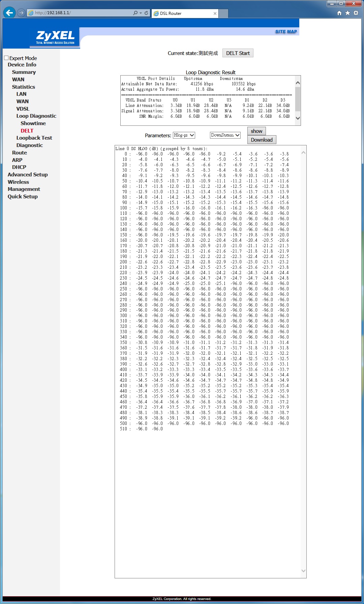
Task: Open WAN under Device Info
Action: [x=18, y=80]
